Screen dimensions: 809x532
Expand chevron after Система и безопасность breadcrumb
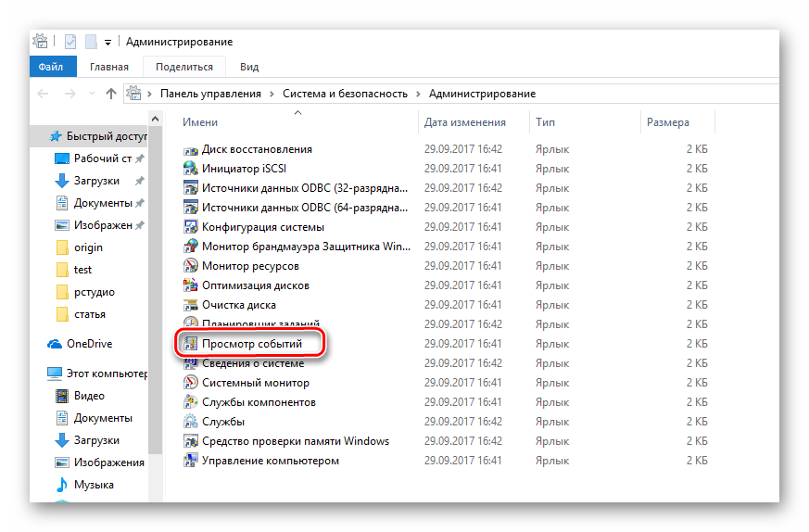click(418, 94)
